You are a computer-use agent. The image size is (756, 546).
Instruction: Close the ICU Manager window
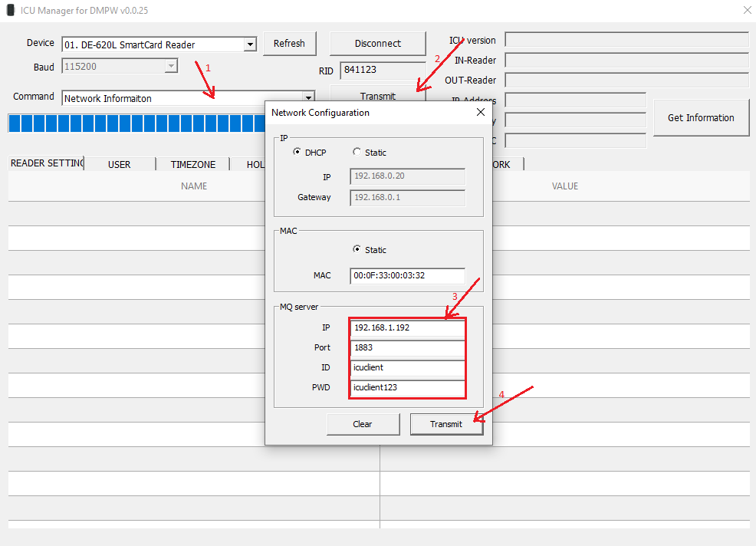tap(747, 10)
